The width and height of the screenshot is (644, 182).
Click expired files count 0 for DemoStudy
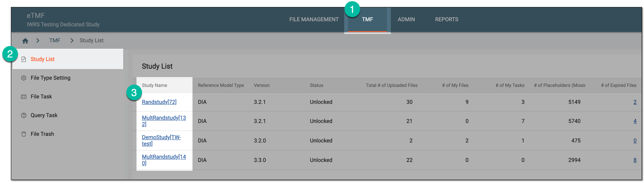635,141
